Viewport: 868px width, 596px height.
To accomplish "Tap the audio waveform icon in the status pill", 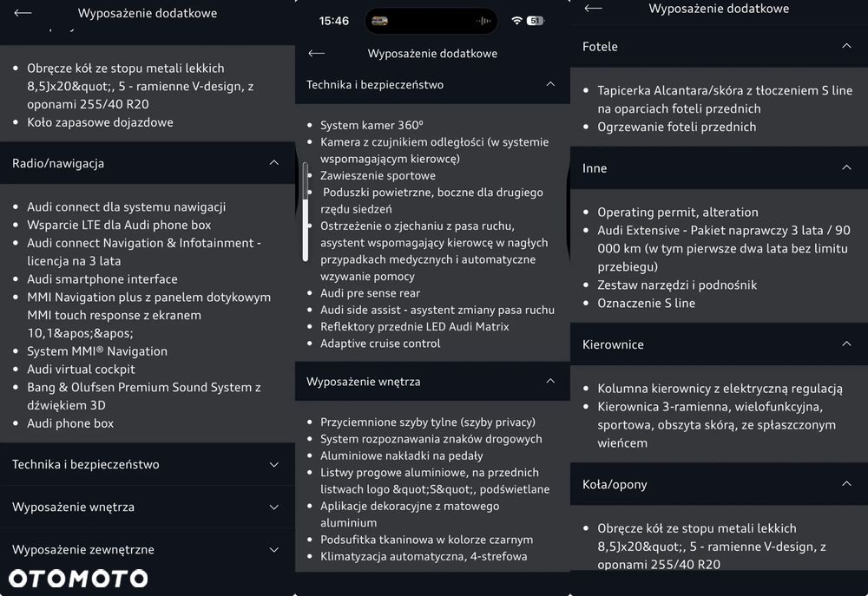I will click(x=483, y=21).
